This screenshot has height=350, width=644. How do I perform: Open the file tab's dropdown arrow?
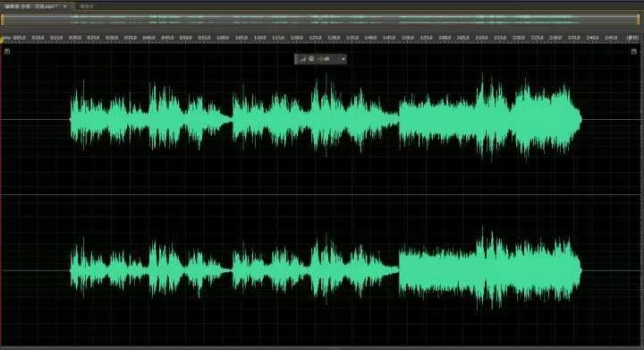[x=65, y=6]
